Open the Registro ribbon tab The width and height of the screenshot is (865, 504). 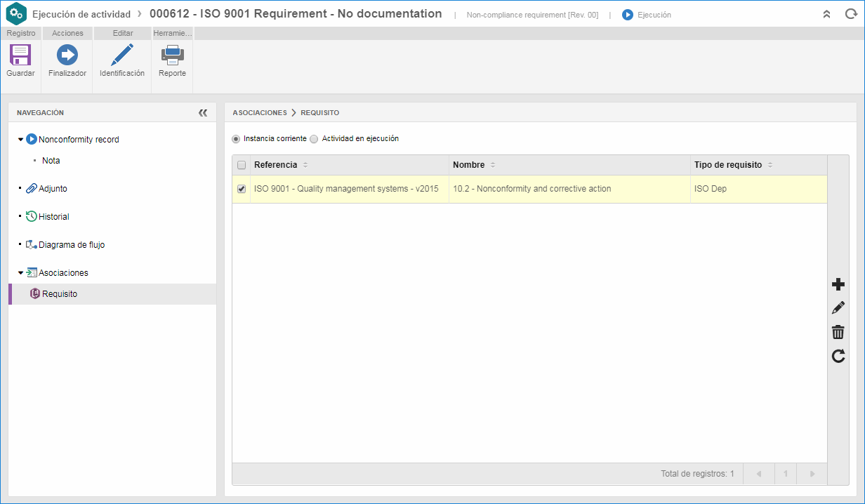[21, 33]
